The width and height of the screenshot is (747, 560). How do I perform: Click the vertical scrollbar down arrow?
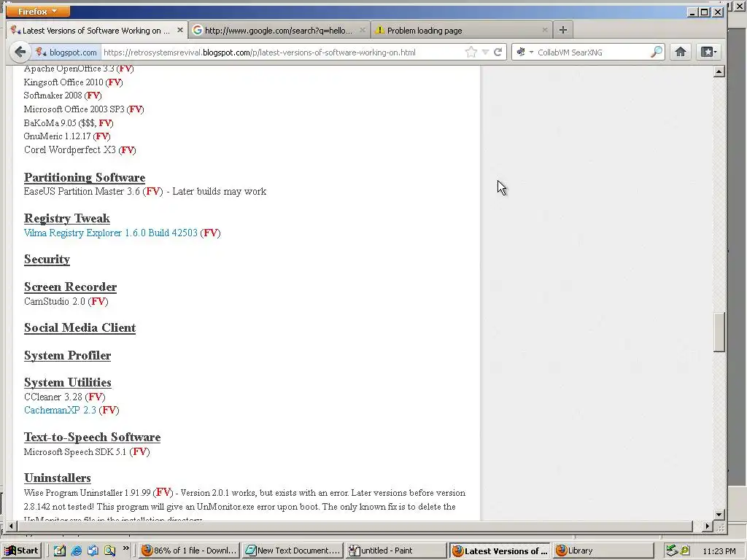719,514
